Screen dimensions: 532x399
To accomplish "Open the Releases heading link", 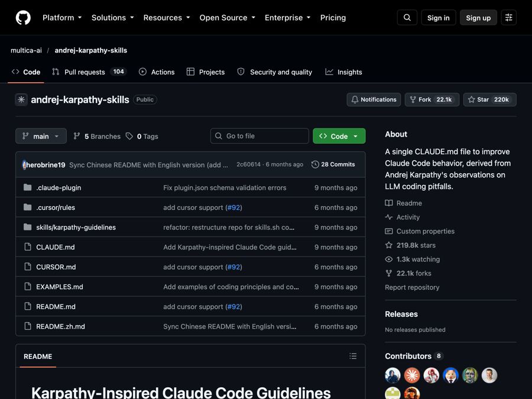I will [x=401, y=314].
